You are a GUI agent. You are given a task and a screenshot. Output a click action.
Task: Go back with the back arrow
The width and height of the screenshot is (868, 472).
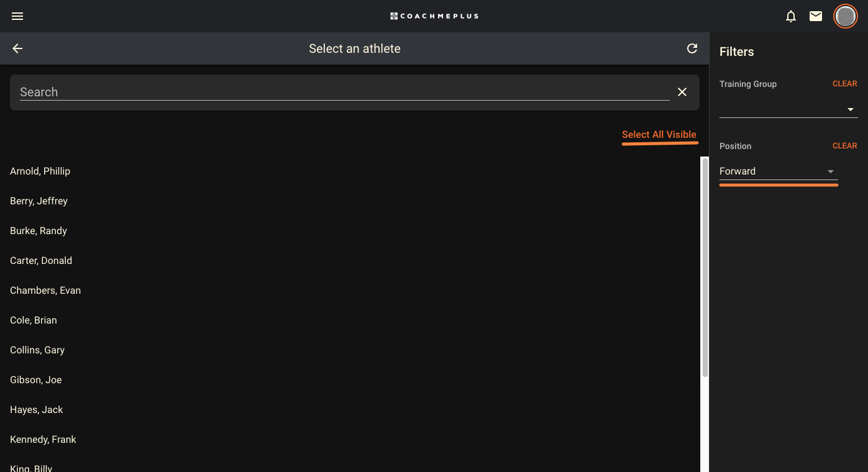click(17, 48)
